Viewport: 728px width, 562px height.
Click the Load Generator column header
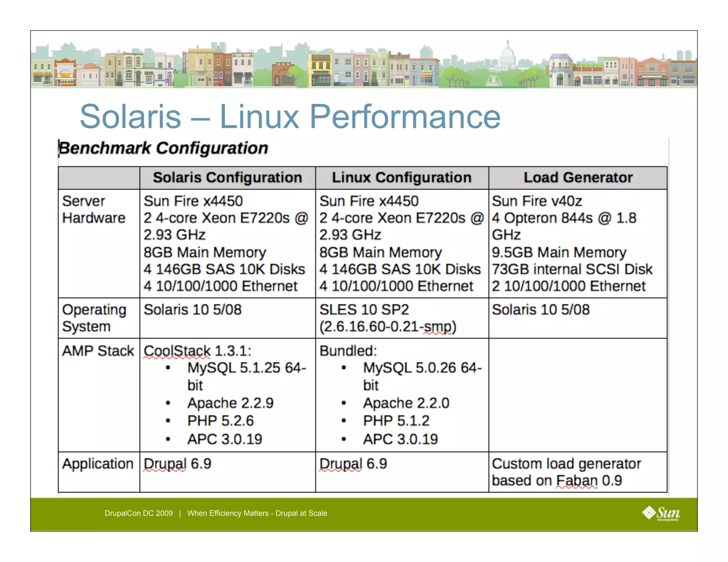tap(578, 177)
